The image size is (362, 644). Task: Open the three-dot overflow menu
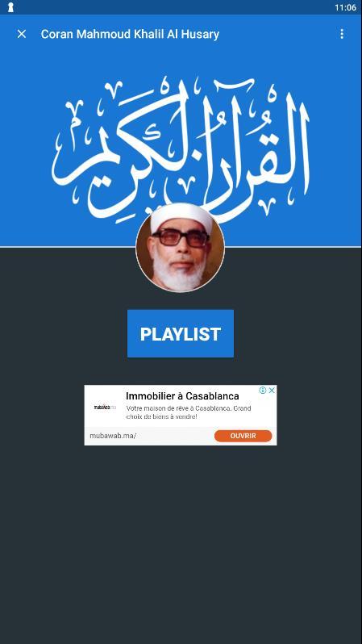[342, 34]
